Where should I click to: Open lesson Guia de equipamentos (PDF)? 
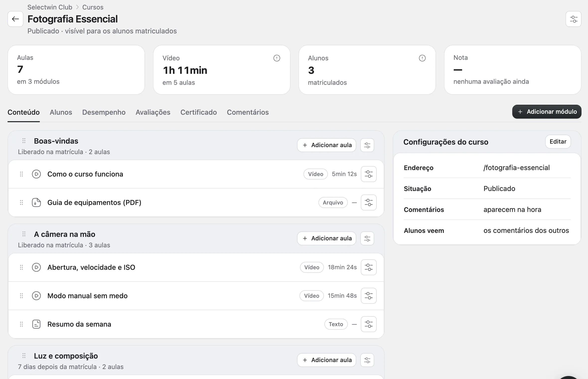(94, 202)
